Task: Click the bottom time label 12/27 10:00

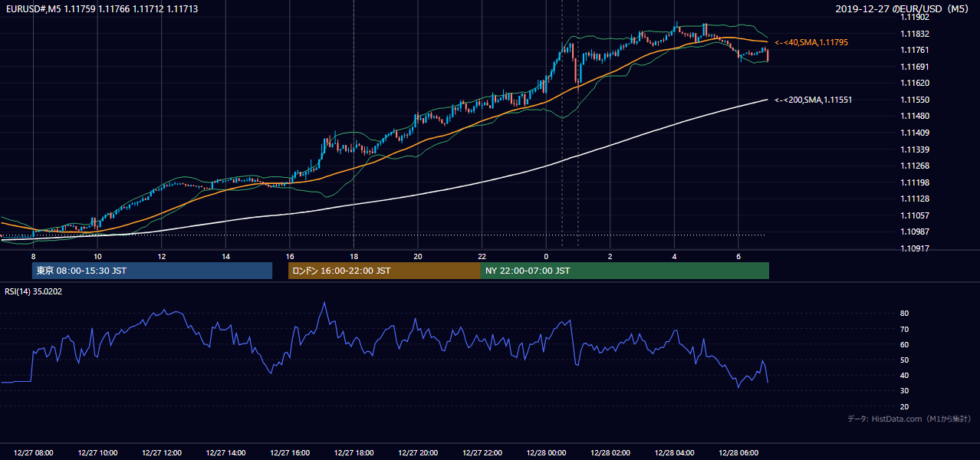Action: (x=97, y=453)
